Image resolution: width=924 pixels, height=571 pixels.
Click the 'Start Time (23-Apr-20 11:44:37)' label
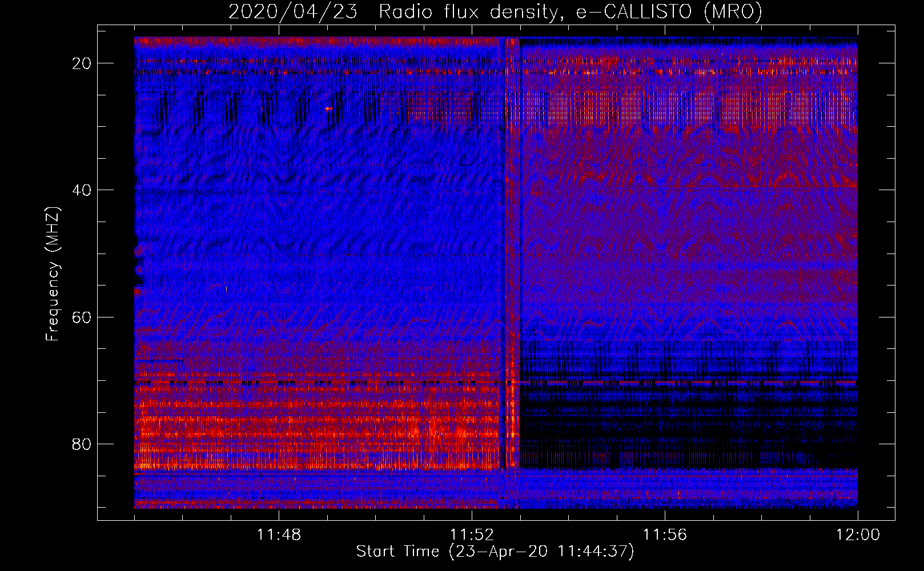495,552
